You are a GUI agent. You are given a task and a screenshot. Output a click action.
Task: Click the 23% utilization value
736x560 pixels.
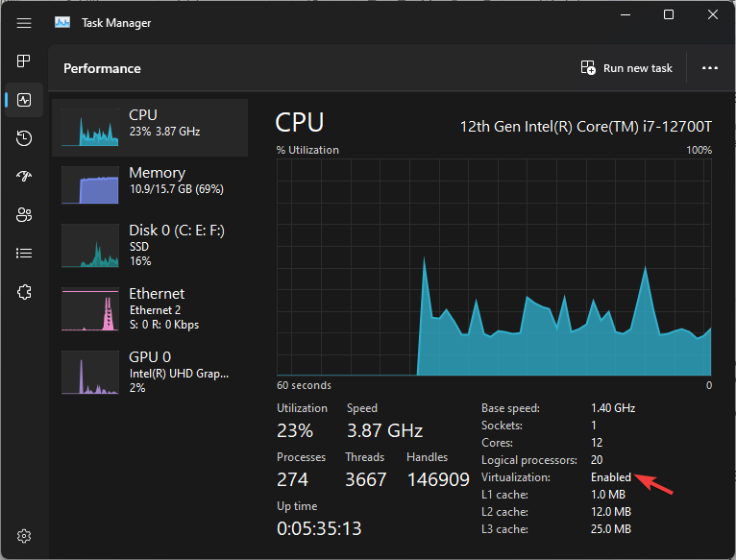point(295,430)
